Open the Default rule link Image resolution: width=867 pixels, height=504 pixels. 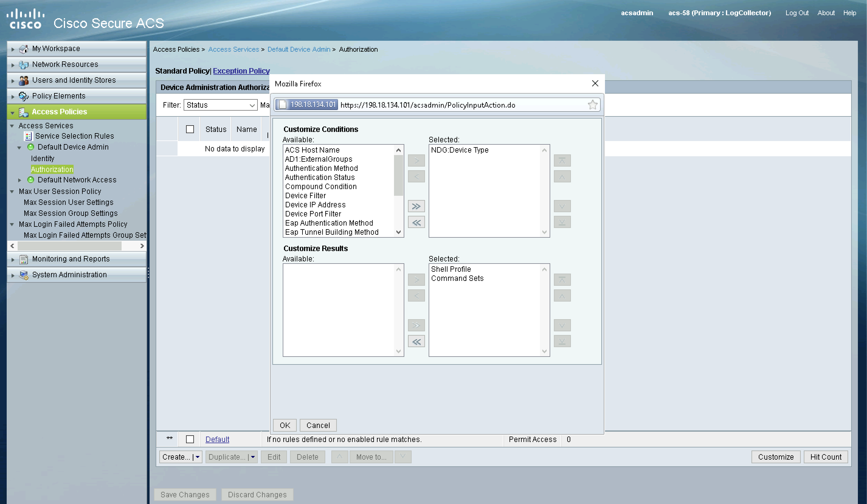point(217,439)
